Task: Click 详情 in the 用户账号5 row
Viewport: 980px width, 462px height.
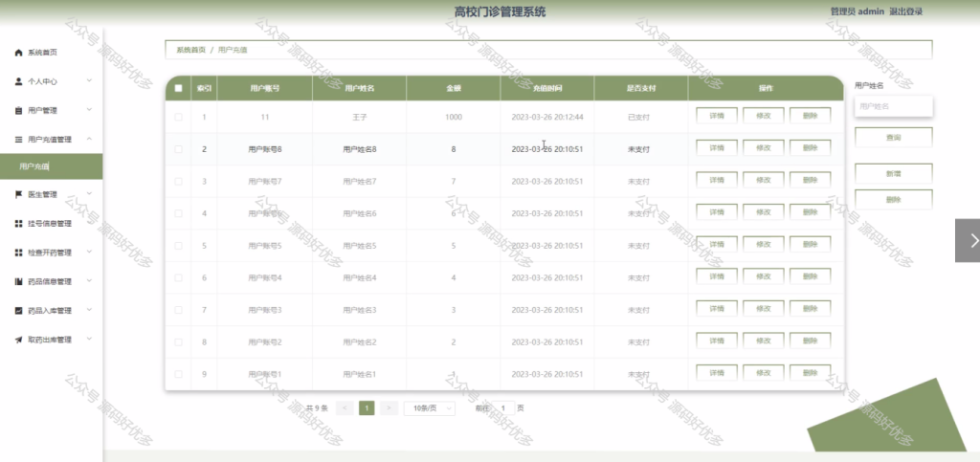Action: (x=717, y=245)
